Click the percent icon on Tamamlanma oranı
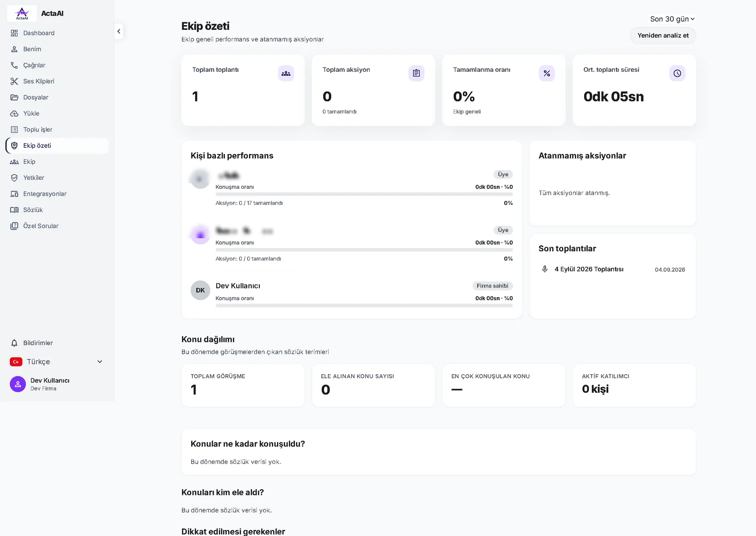This screenshot has width=756, height=536. 547,73
